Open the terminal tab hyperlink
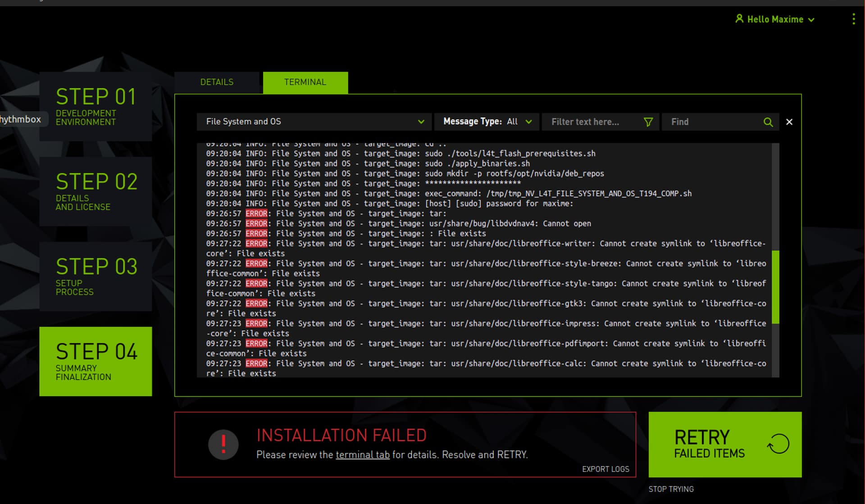 pyautogui.click(x=362, y=455)
